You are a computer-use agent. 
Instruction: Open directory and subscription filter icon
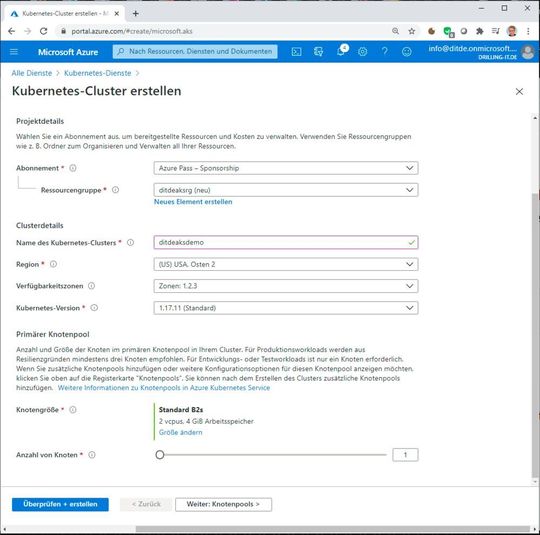click(318, 52)
